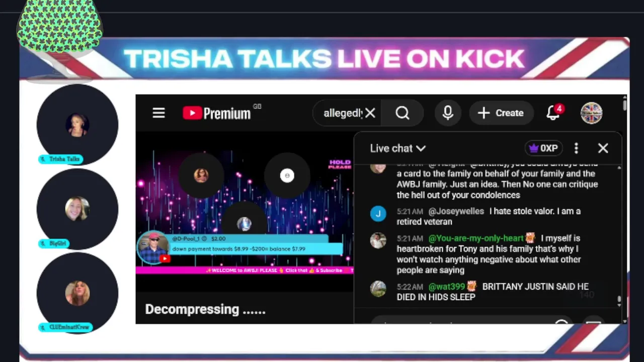This screenshot has height=362, width=644.
Task: Click D-Pool_1 super chat avatar
Action: pyautogui.click(x=153, y=247)
